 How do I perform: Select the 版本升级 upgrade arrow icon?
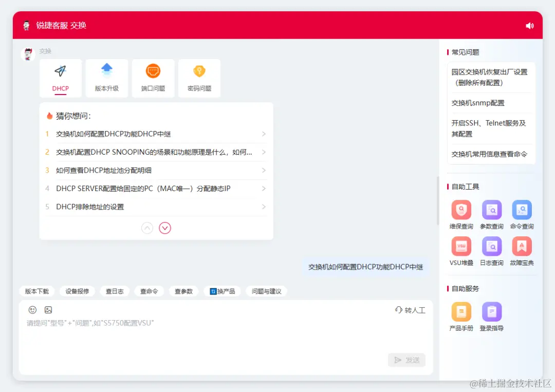click(x=106, y=70)
